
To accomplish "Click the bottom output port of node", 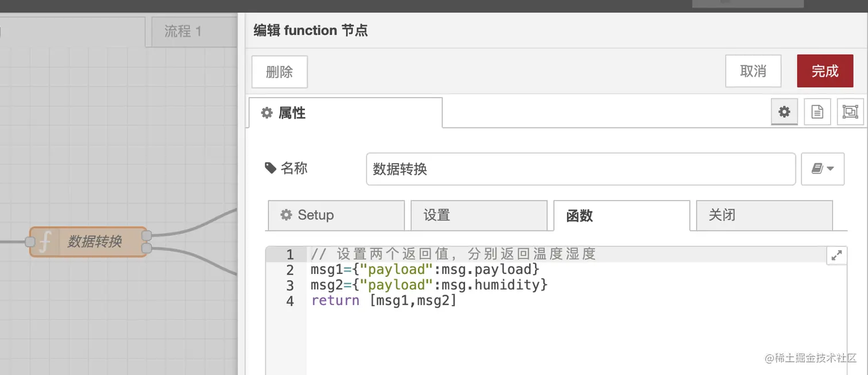I will [x=146, y=248].
